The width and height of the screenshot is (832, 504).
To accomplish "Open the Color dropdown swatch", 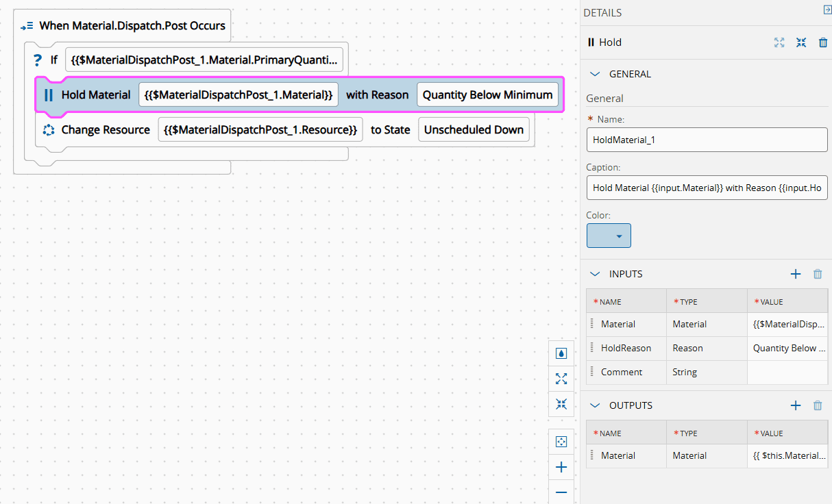I will pyautogui.click(x=609, y=236).
